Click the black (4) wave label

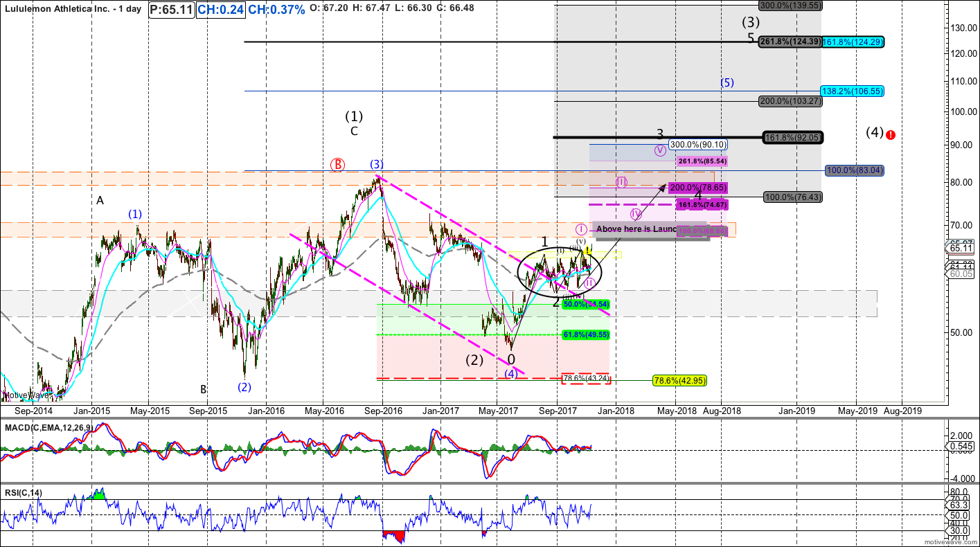coord(875,132)
